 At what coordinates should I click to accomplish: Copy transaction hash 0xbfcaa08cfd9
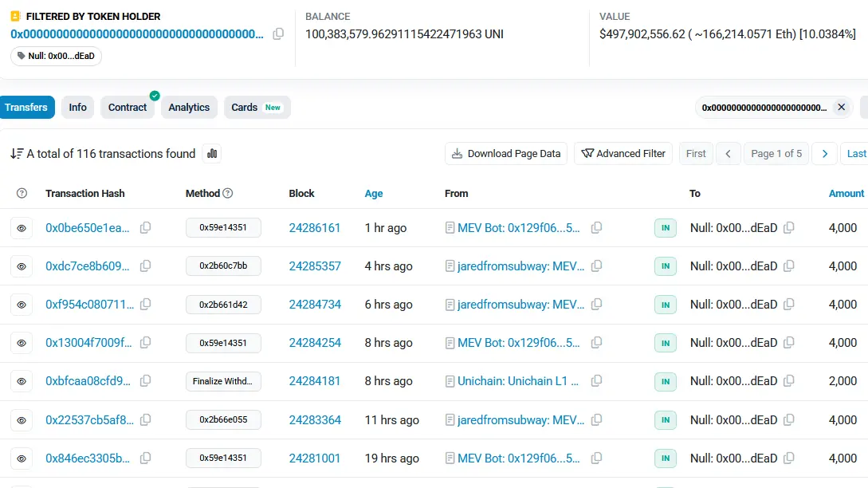click(145, 381)
